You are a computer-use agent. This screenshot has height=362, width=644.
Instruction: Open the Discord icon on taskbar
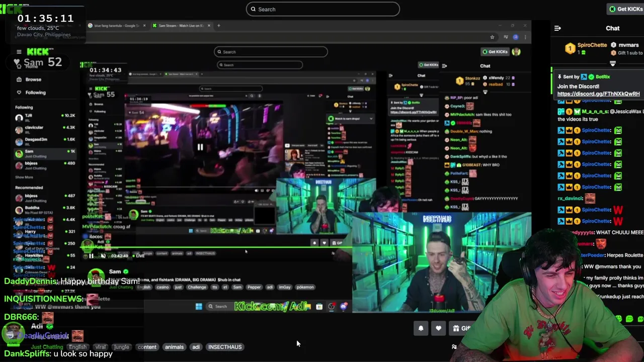(344, 307)
